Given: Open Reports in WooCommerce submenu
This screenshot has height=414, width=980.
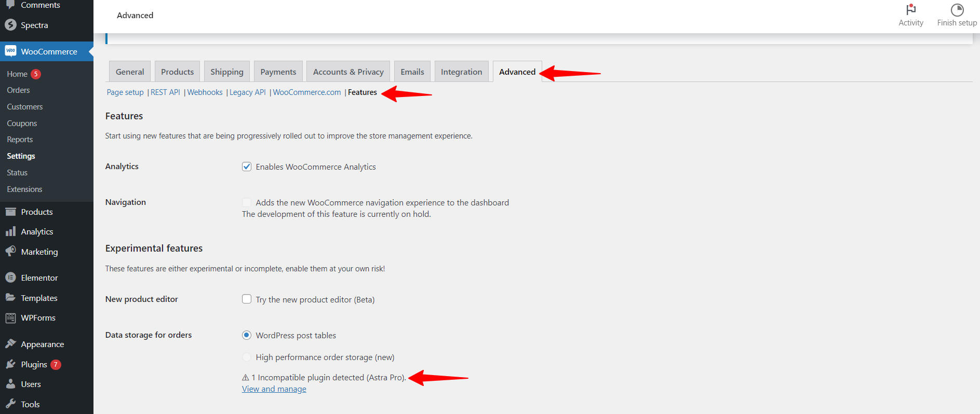Looking at the screenshot, I should pyautogui.click(x=20, y=140).
